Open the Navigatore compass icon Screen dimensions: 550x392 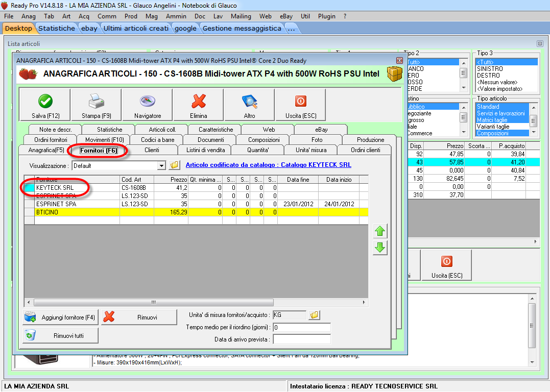pyautogui.click(x=147, y=102)
